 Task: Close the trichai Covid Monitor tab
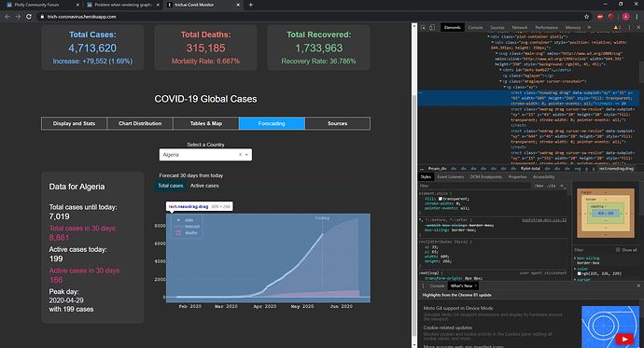point(238,5)
